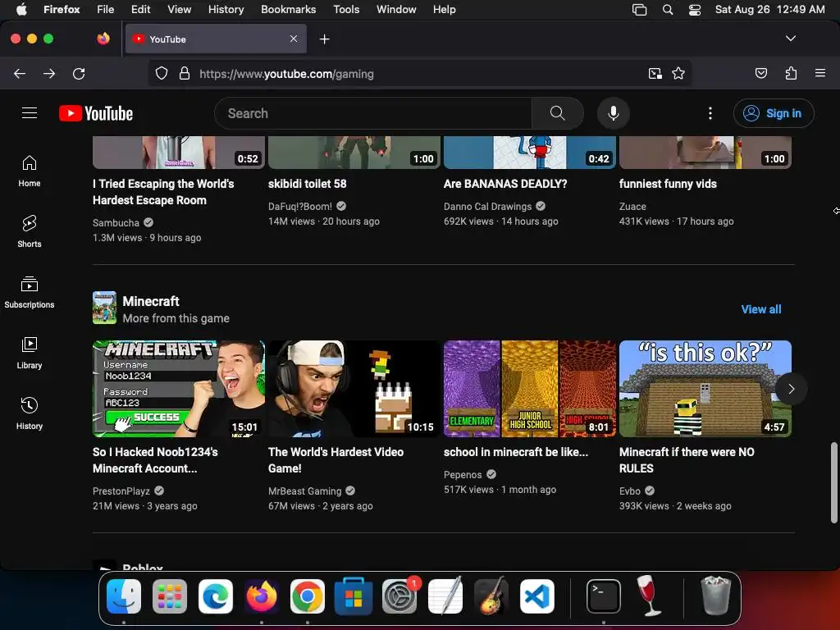Click the YouTube logo
840x630 pixels.
click(96, 113)
